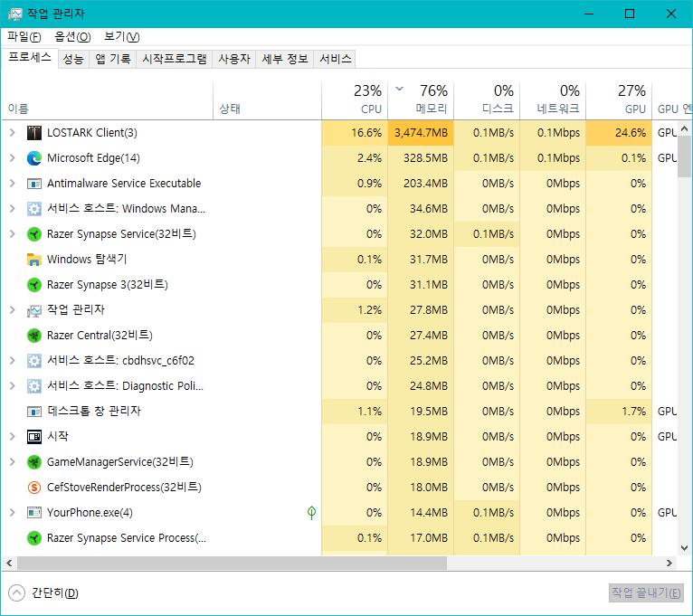Sort by the 네트워크 column header
The image size is (693, 616).
click(553, 100)
